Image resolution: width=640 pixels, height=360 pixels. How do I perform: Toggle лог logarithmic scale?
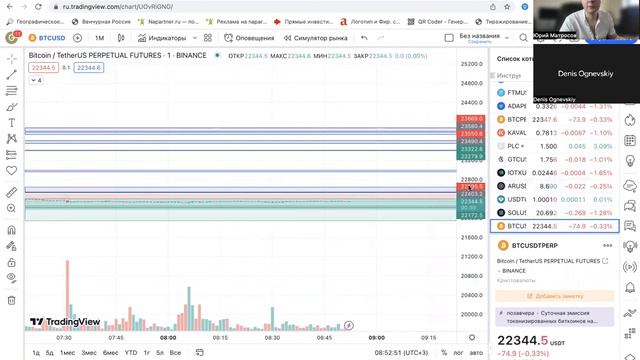pos(458,353)
